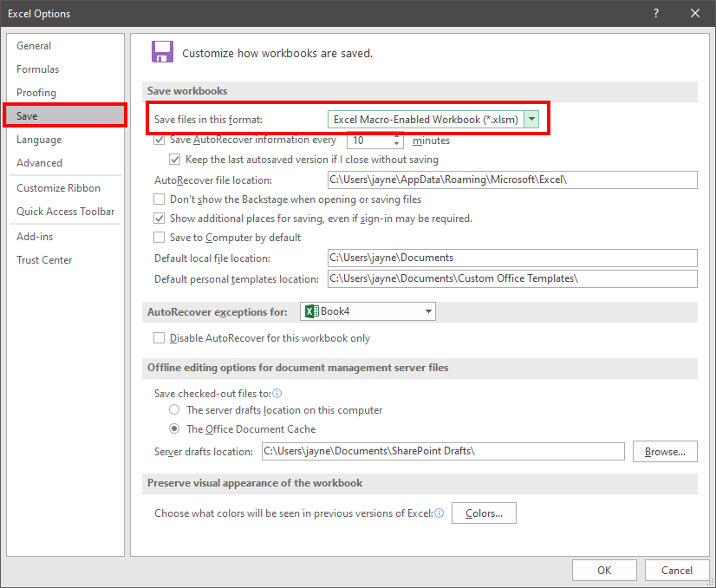Select the Save category
The height and width of the screenshot is (588, 716).
click(65, 115)
